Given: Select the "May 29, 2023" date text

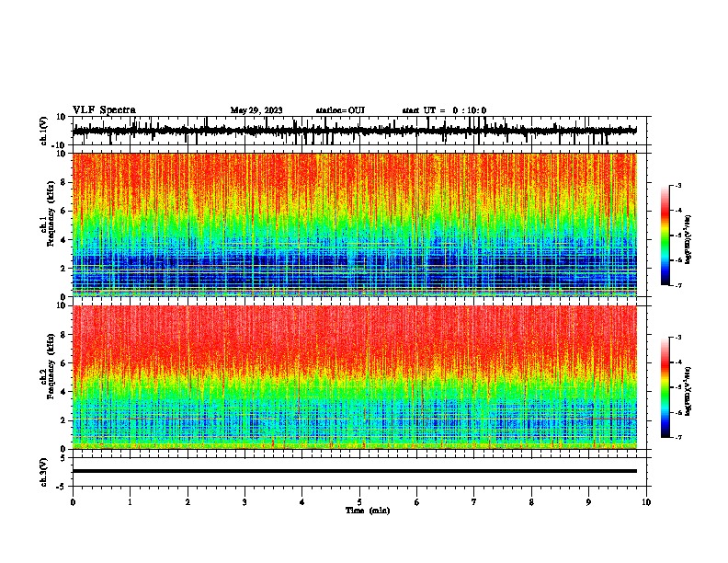Looking at the screenshot, I should [256, 110].
